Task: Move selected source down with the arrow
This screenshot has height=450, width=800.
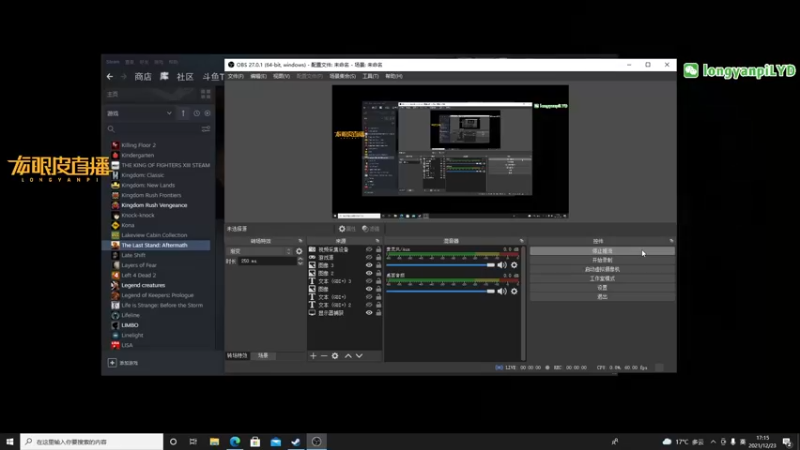Action: point(359,356)
